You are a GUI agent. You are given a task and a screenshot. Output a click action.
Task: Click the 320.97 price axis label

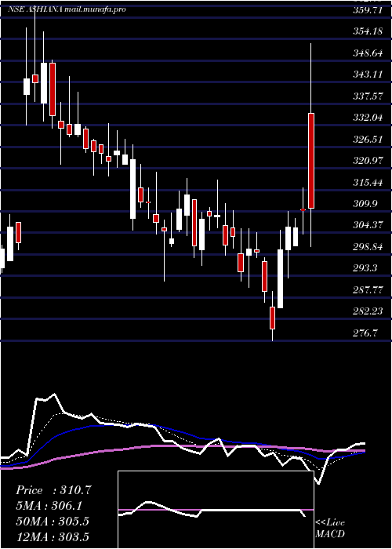click(x=368, y=161)
